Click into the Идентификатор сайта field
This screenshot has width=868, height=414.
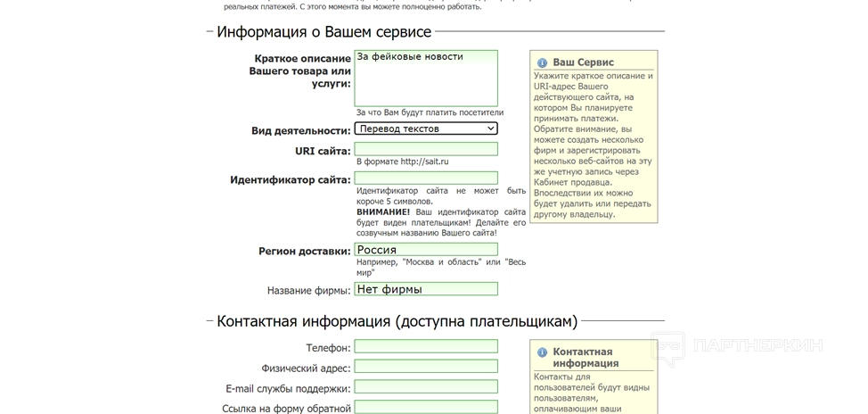coord(426,178)
